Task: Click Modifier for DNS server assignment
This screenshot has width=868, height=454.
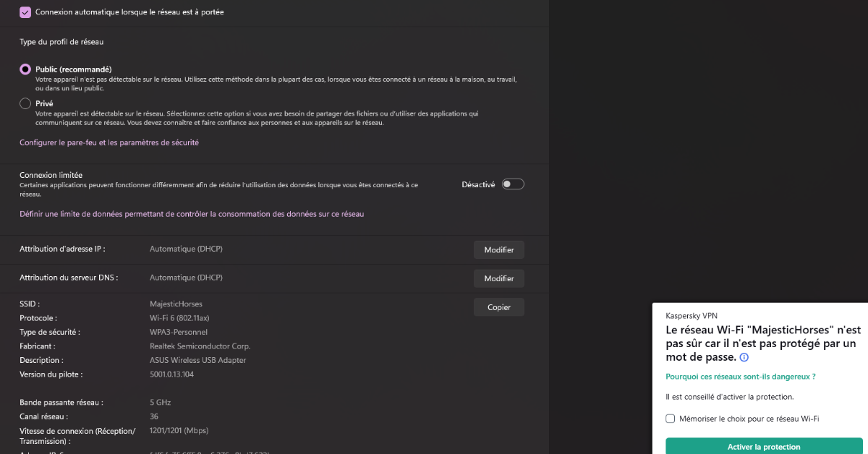Action: 498,278
